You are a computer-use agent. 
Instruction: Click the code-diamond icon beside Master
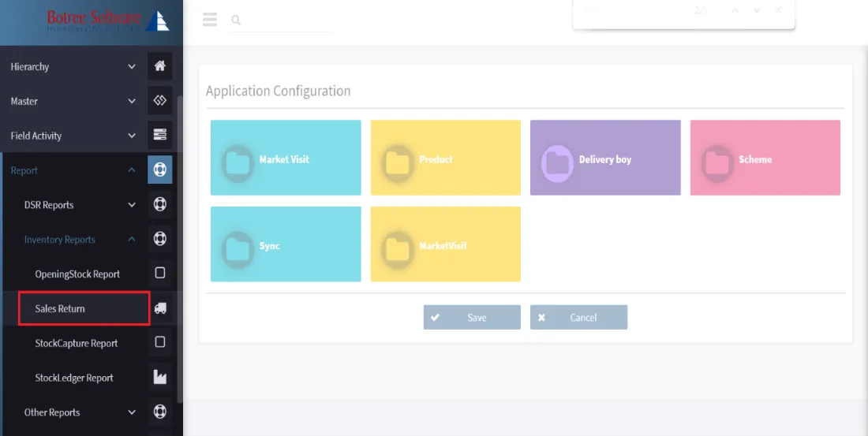(160, 101)
